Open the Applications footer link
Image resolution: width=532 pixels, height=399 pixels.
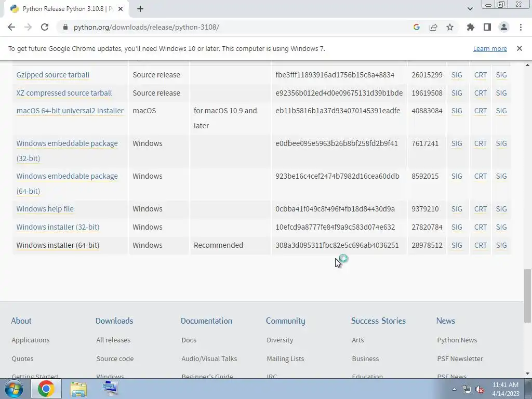click(31, 340)
